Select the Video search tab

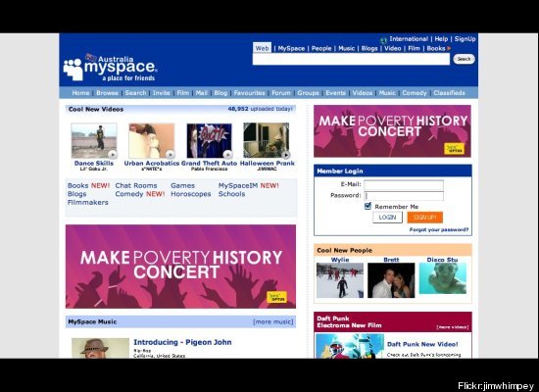[x=393, y=48]
